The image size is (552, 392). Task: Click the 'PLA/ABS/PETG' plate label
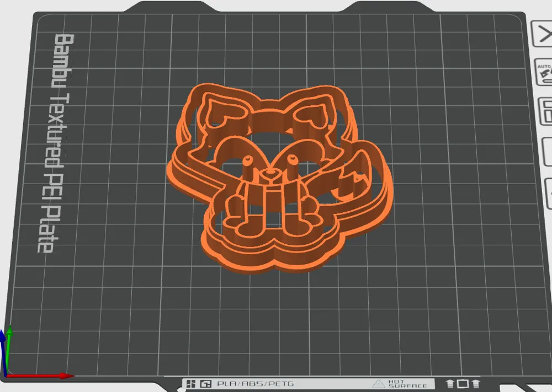255,384
